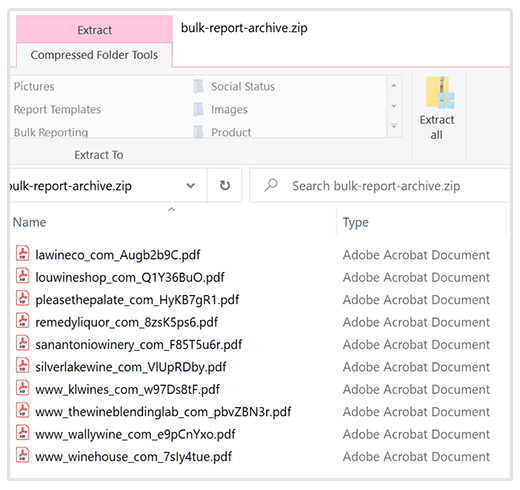Click the PDF icon of lawineco_com_Augb2b9C.pdf
Image resolution: width=520 pixels, height=490 pixels.
pyautogui.click(x=23, y=254)
